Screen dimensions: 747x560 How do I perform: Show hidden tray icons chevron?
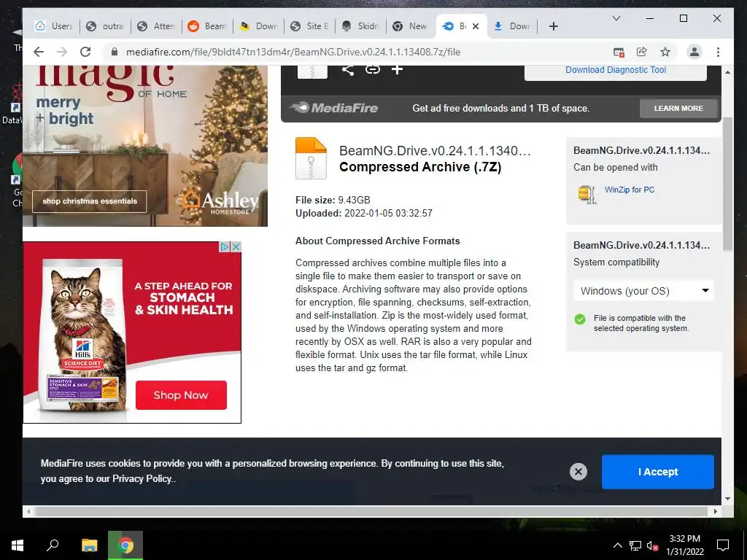click(617, 545)
